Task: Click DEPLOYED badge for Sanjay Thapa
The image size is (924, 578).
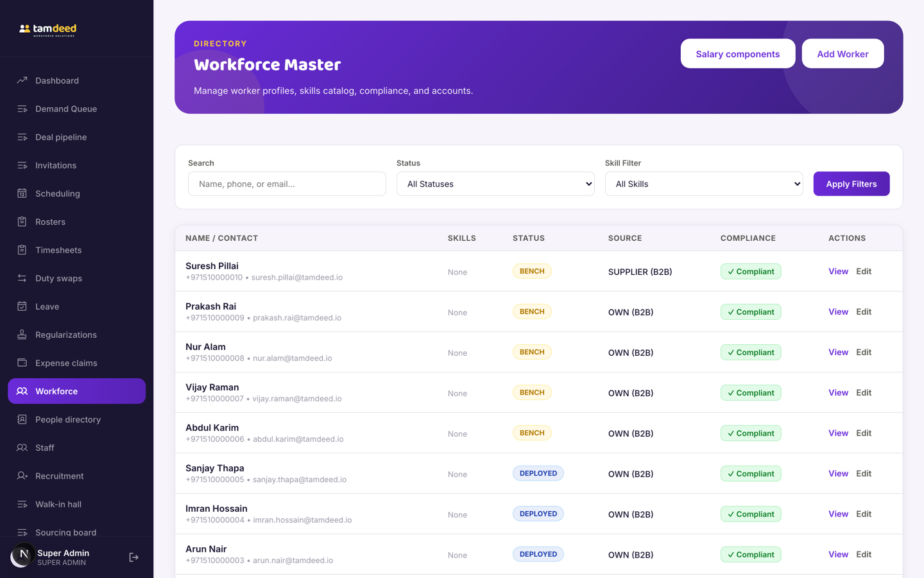Action: (x=538, y=473)
